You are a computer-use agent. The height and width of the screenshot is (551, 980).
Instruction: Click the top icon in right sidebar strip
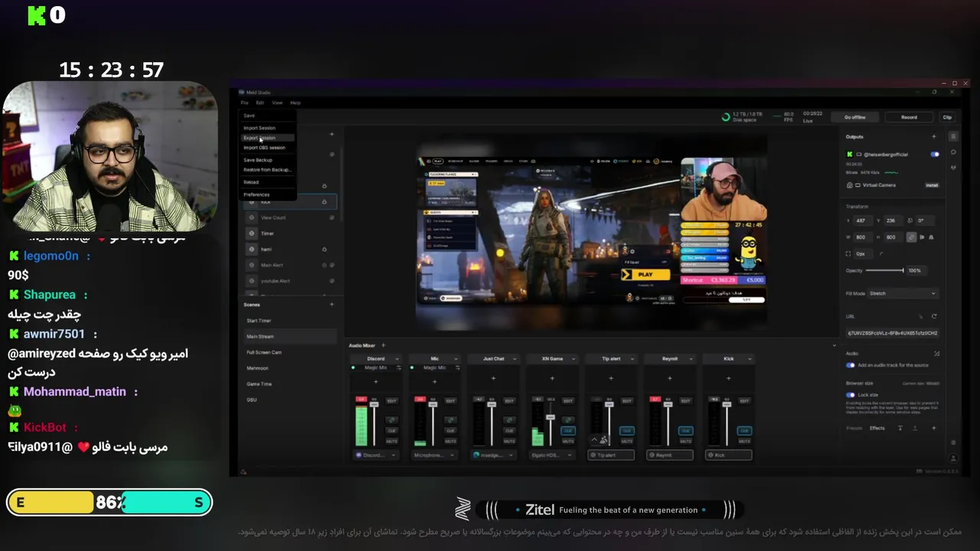(953, 136)
